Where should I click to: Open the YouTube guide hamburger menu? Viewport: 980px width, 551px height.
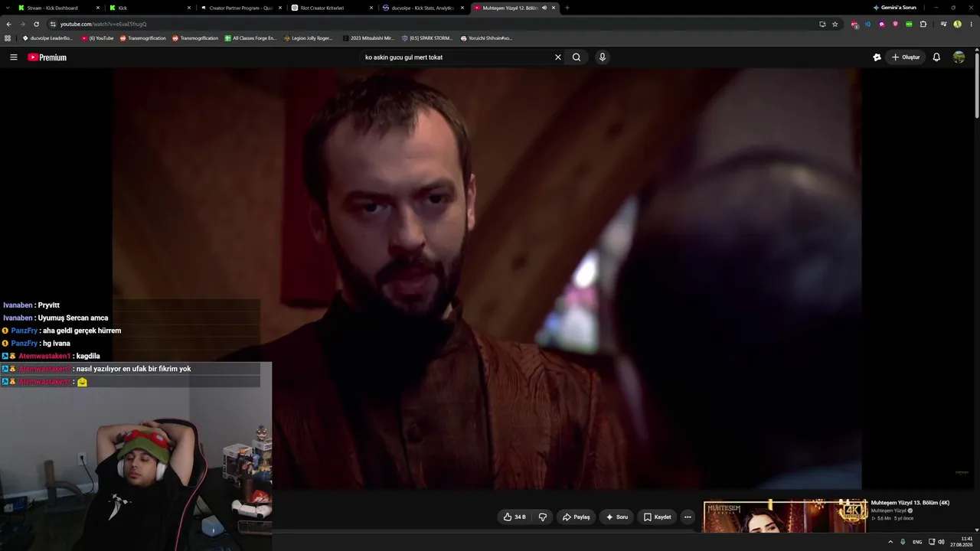click(x=13, y=57)
